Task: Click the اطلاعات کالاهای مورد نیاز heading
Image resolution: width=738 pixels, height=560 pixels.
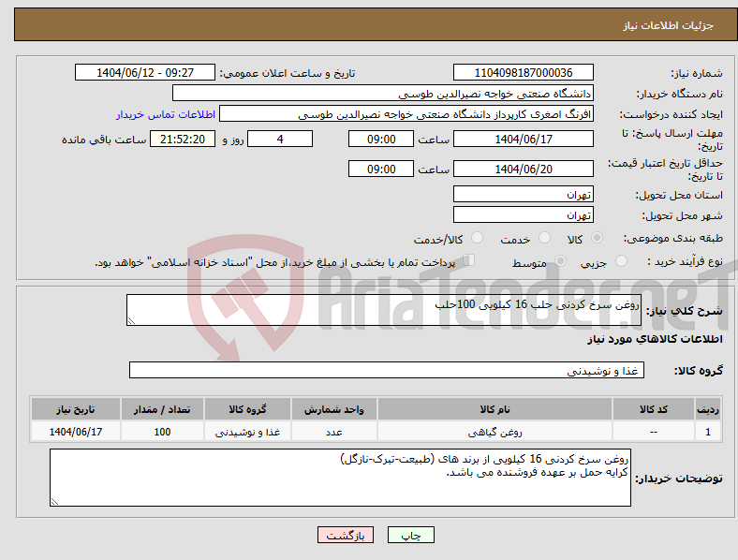Action: (655, 339)
